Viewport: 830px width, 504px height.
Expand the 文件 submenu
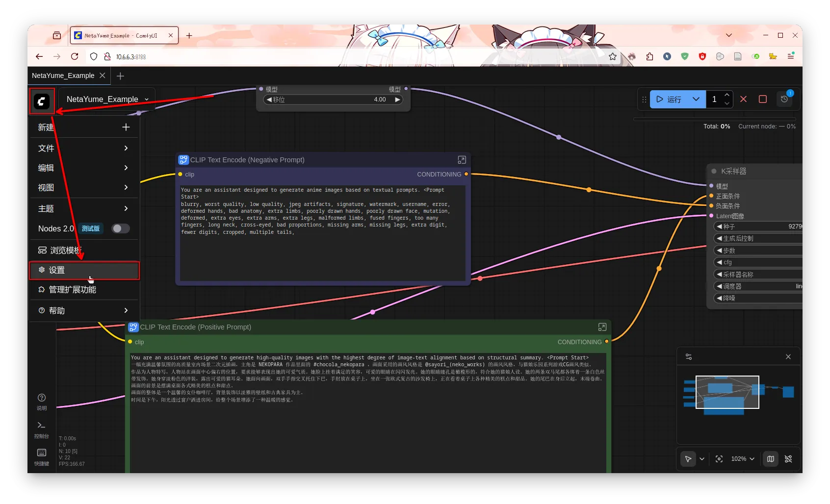83,148
